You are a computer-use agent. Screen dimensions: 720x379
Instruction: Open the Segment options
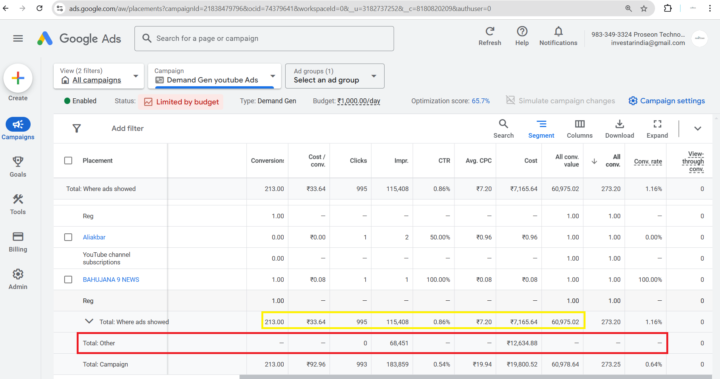541,129
